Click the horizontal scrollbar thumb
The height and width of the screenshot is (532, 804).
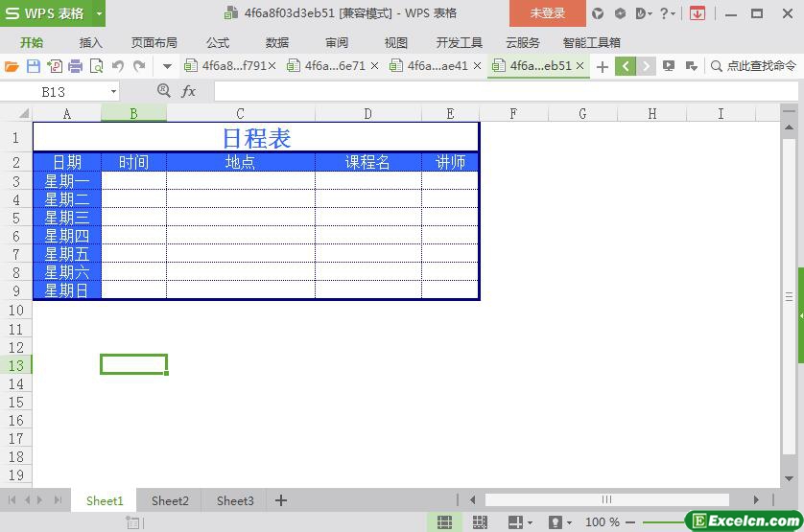[606, 499]
